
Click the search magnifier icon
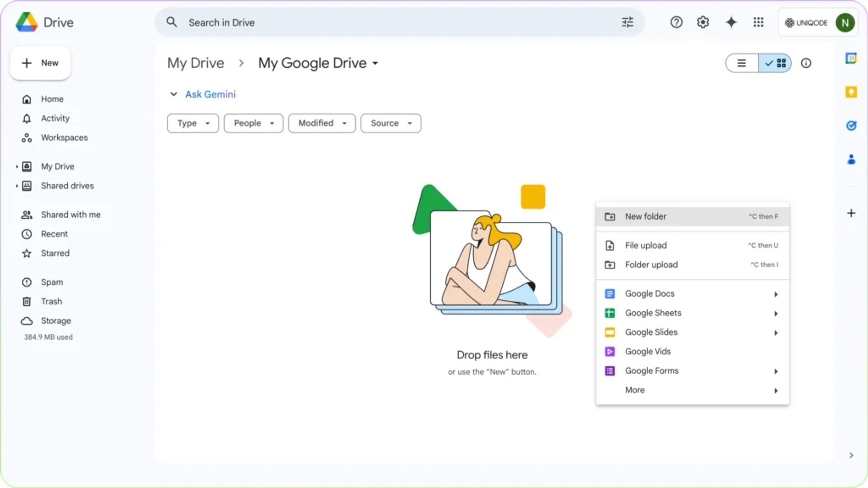(171, 22)
